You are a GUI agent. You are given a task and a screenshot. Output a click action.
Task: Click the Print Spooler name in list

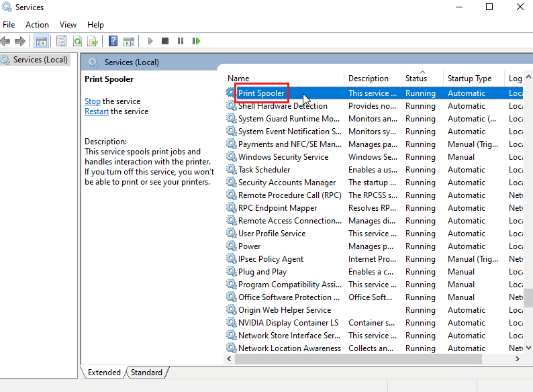pyautogui.click(x=261, y=93)
